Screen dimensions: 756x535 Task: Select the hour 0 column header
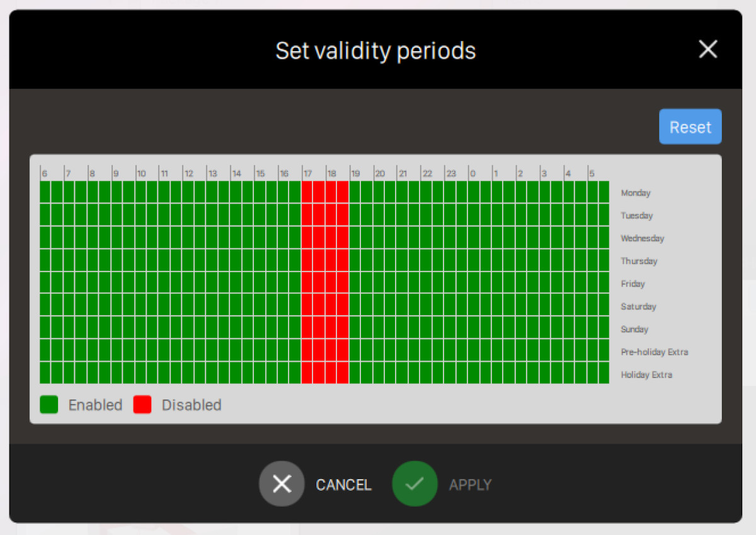(x=472, y=173)
